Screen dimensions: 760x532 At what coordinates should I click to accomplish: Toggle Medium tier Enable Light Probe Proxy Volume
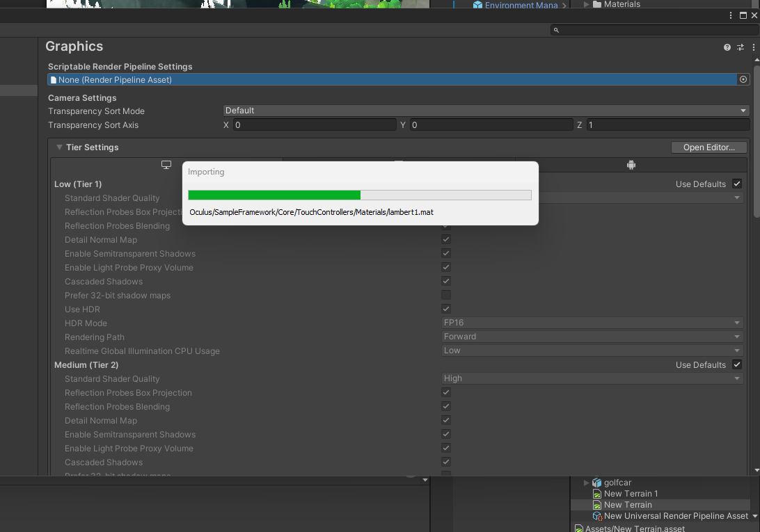click(446, 448)
